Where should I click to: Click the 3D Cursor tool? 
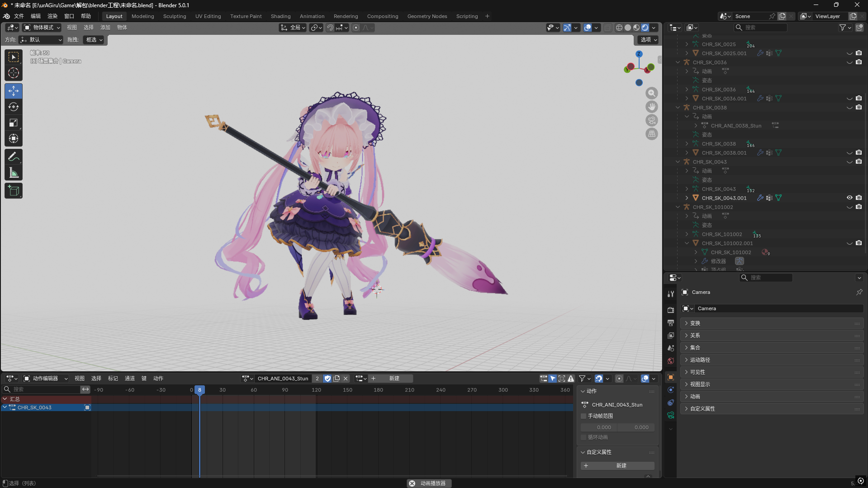pyautogui.click(x=14, y=73)
